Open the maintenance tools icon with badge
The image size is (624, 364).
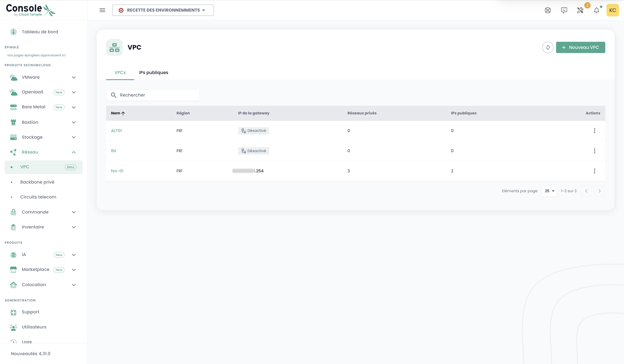pyautogui.click(x=580, y=10)
